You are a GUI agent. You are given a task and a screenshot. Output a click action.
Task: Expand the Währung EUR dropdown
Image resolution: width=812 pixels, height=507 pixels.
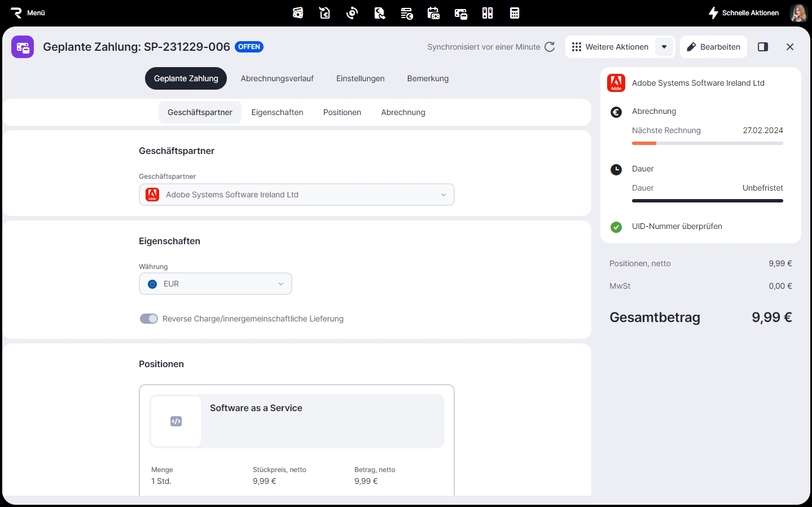216,284
